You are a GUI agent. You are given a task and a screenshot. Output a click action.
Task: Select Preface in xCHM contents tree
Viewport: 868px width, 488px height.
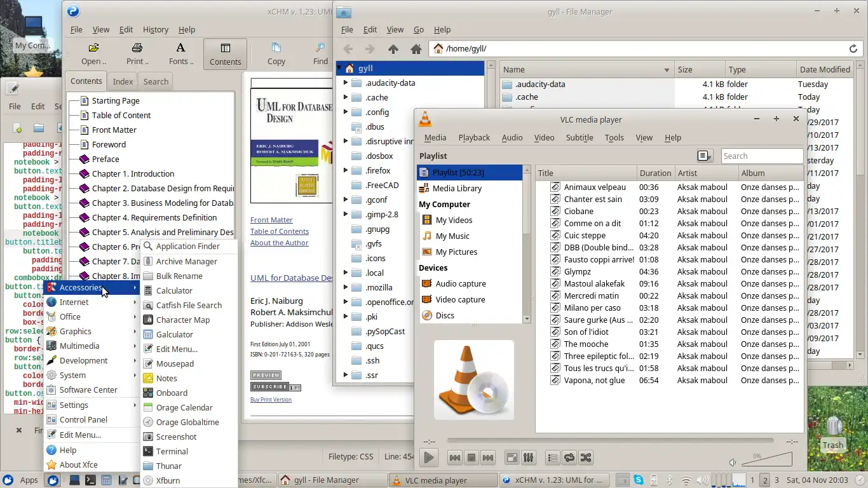click(105, 159)
